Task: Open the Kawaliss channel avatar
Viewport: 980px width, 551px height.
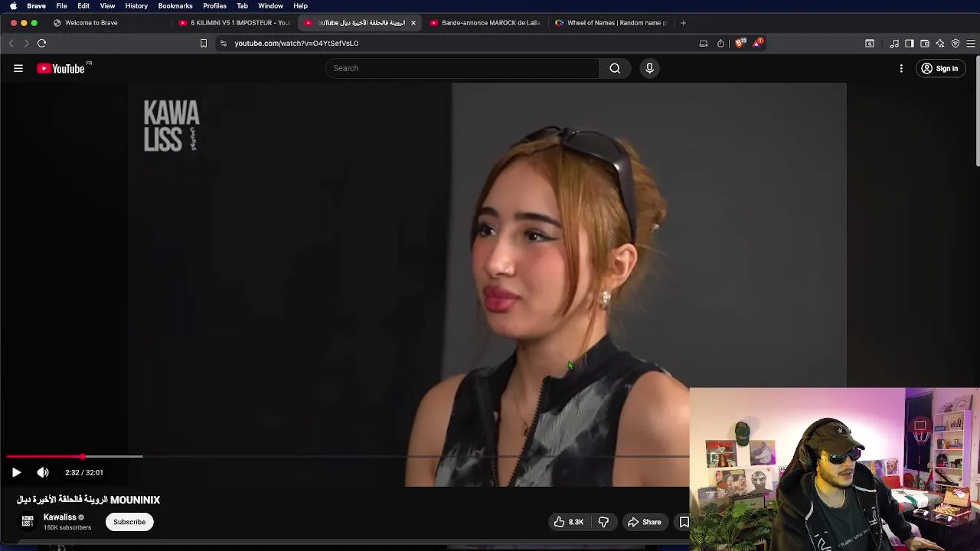Action: (28, 522)
